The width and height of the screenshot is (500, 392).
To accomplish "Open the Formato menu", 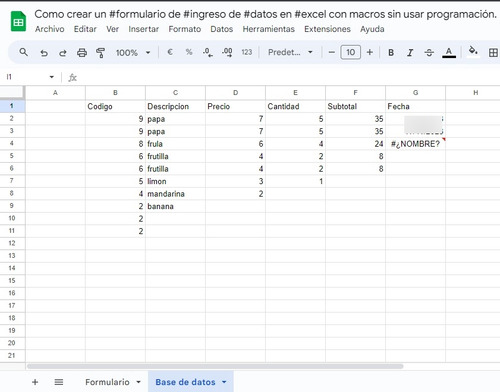I will [185, 29].
